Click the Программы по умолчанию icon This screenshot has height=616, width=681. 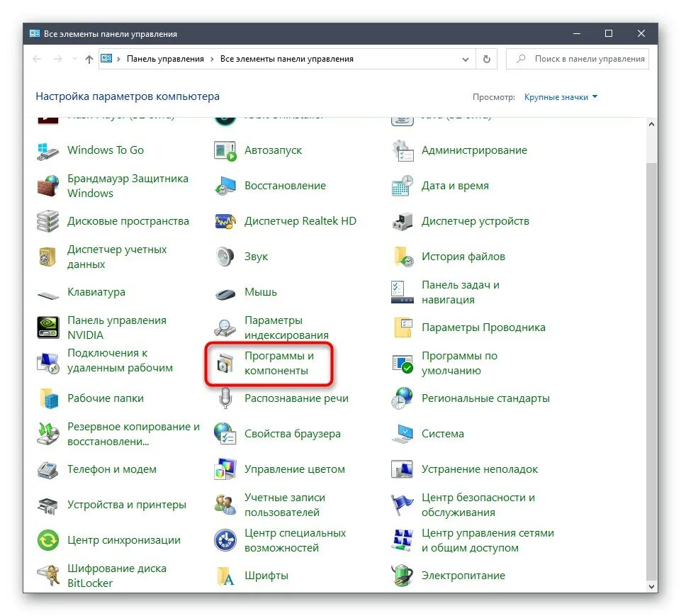[403, 364]
